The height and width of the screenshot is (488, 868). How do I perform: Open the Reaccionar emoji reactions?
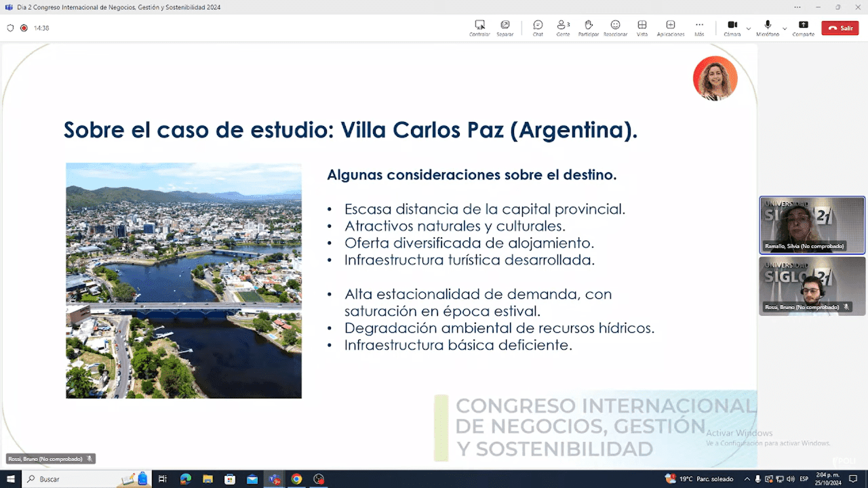(615, 27)
